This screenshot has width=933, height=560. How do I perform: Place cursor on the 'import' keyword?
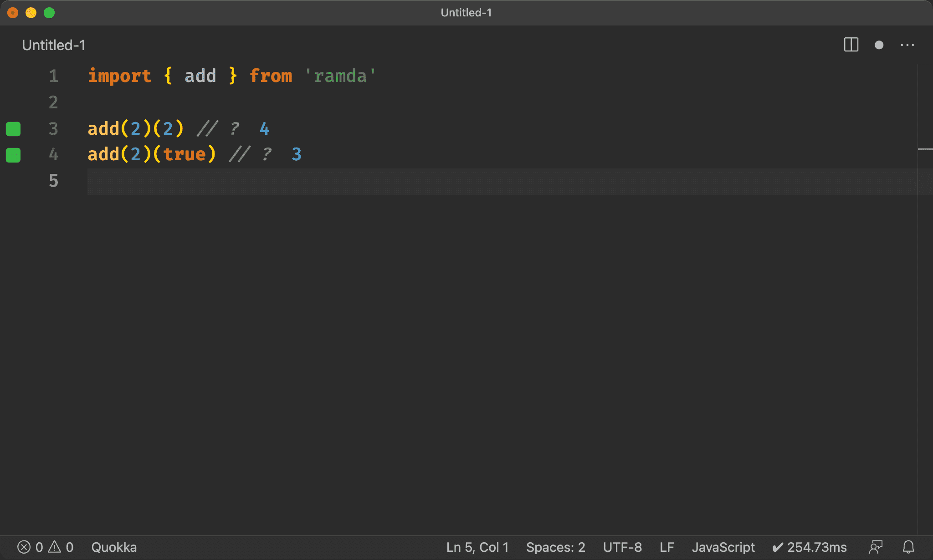[119, 76]
